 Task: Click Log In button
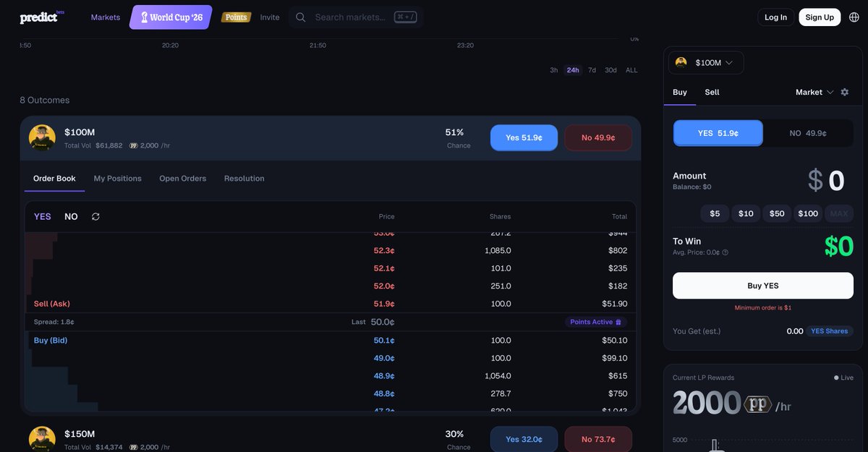776,17
